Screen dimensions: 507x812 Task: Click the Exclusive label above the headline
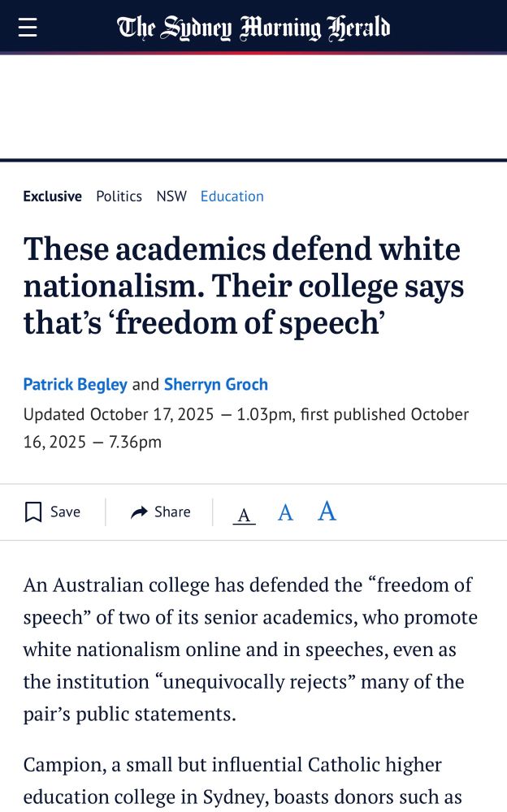52,196
